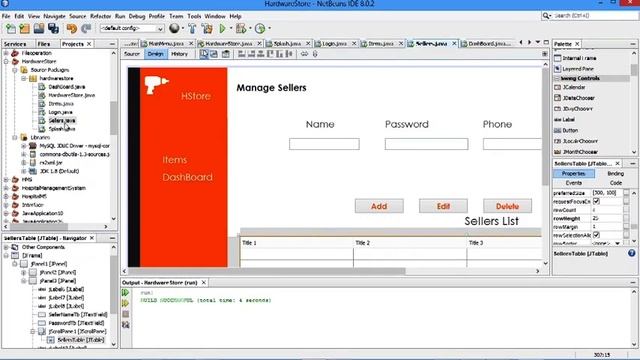Run the project with green play icon
The width and height of the screenshot is (640, 360).
(x=222, y=29)
